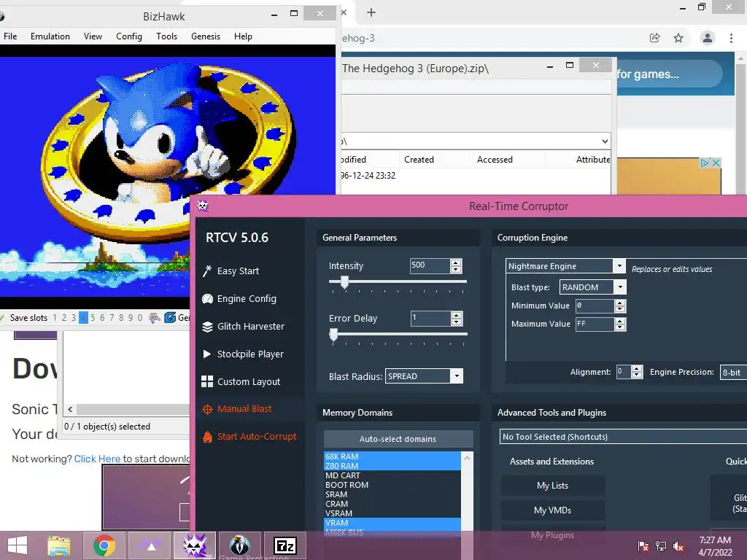Select CRAM memory domain
The height and width of the screenshot is (560, 747).
point(392,504)
